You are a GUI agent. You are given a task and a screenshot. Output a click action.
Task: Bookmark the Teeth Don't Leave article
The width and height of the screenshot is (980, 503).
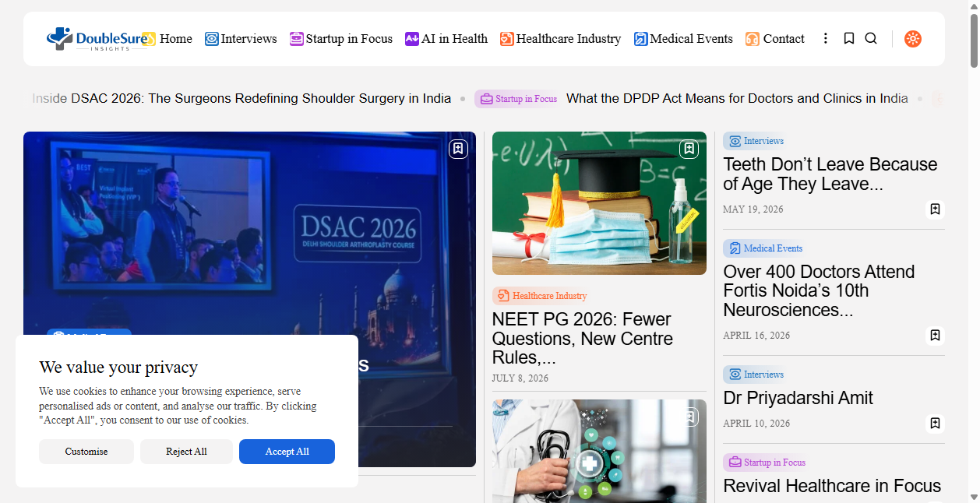pyautogui.click(x=935, y=209)
